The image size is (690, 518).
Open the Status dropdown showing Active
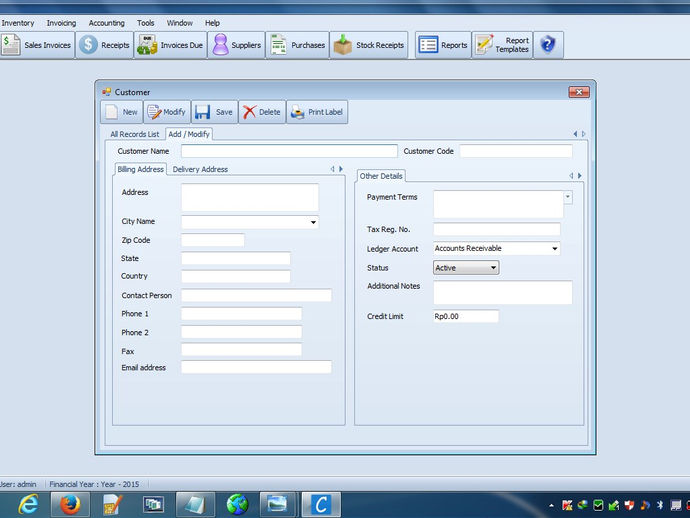point(466,268)
